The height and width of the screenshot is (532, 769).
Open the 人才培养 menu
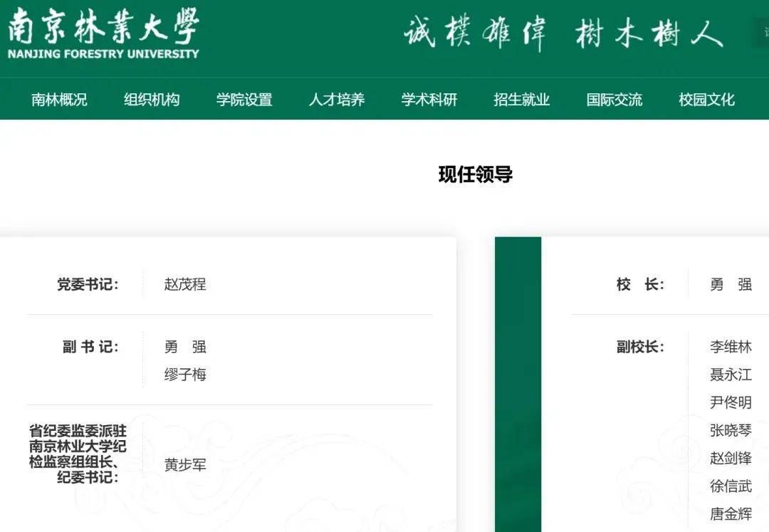pos(337,100)
